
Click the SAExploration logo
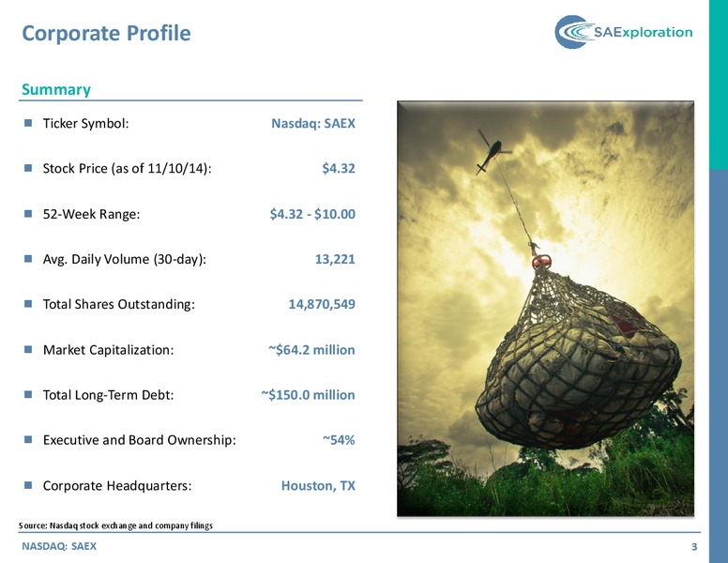(624, 32)
